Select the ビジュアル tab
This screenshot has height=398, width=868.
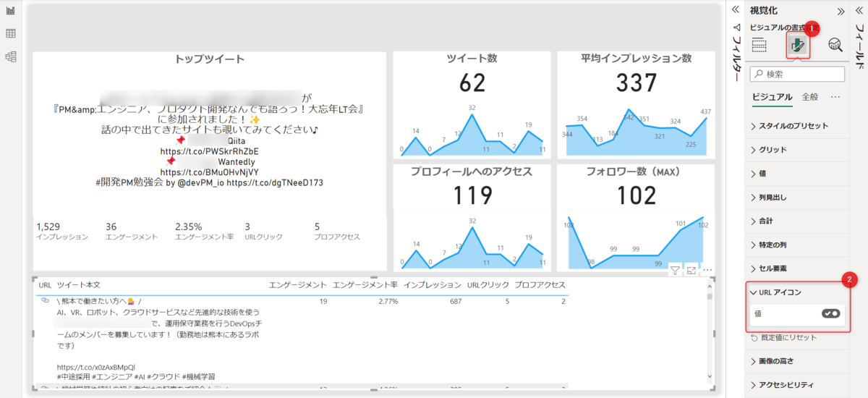coord(771,96)
